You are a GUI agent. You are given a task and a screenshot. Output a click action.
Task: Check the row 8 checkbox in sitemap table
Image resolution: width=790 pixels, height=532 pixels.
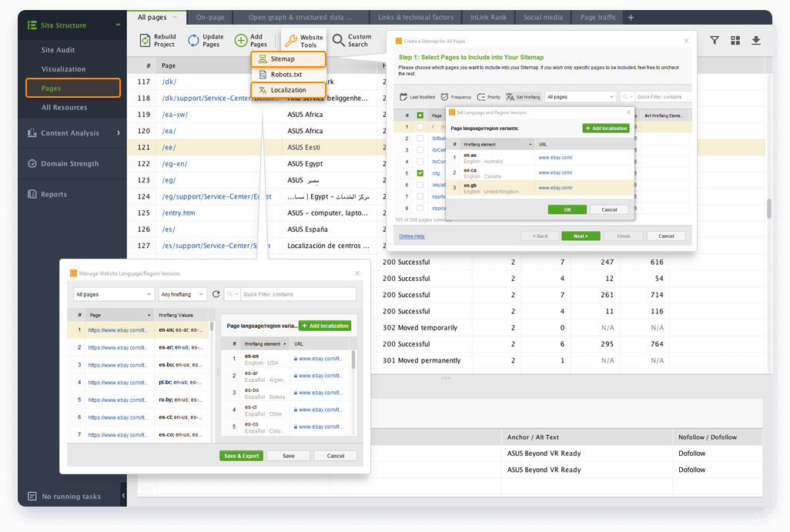pyautogui.click(x=420, y=208)
